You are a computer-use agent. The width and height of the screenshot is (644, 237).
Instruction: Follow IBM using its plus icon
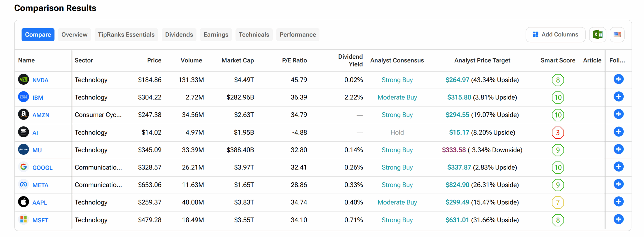coord(618,97)
